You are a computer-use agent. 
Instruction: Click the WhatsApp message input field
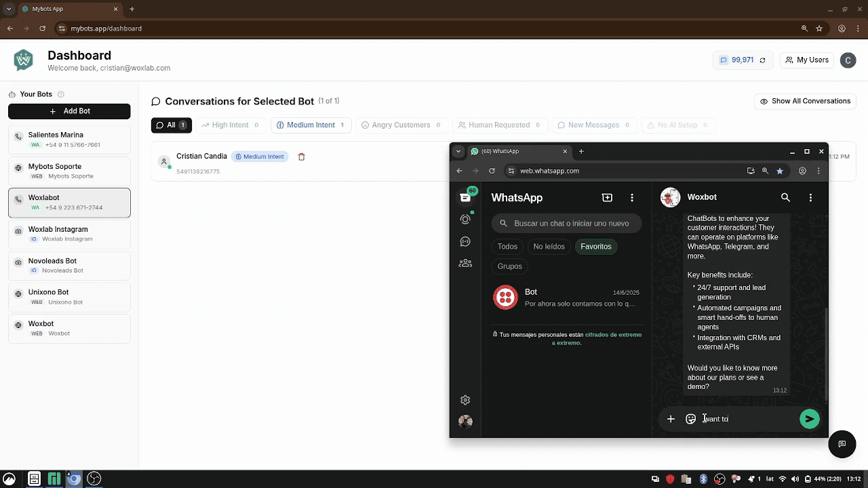pyautogui.click(x=748, y=419)
